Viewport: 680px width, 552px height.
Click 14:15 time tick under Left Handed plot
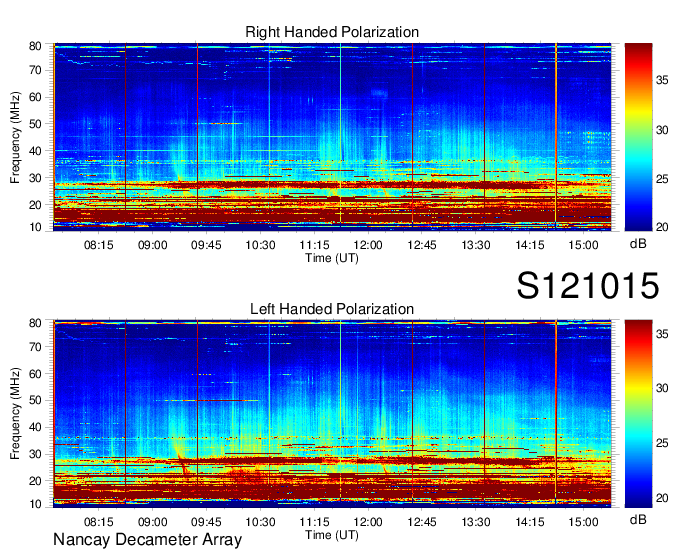(530, 522)
